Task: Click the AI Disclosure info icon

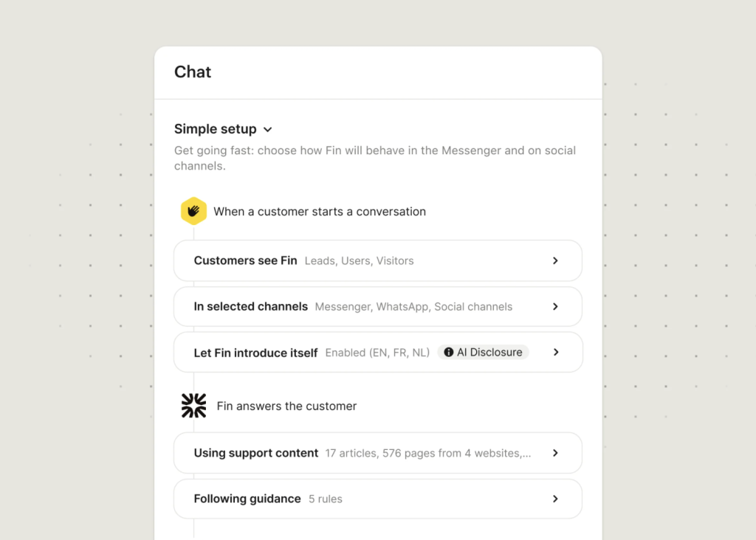Action: 448,353
